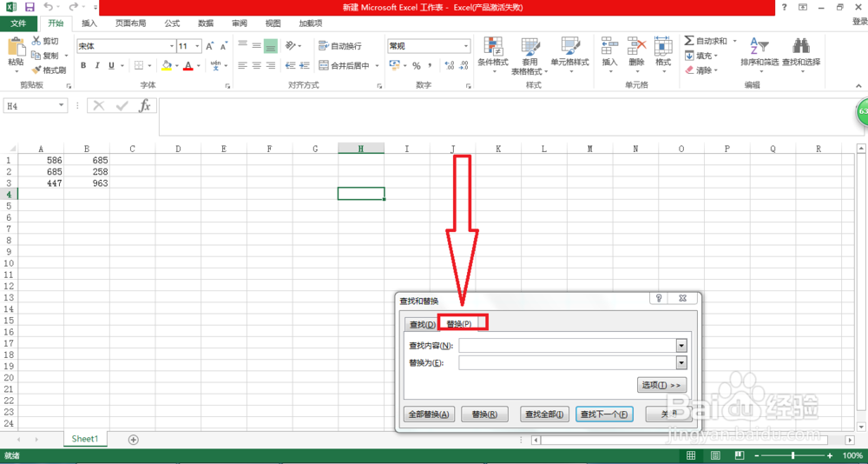868x464 pixels.
Task: Click AutoSum (自动求和)
Action: tap(705, 41)
